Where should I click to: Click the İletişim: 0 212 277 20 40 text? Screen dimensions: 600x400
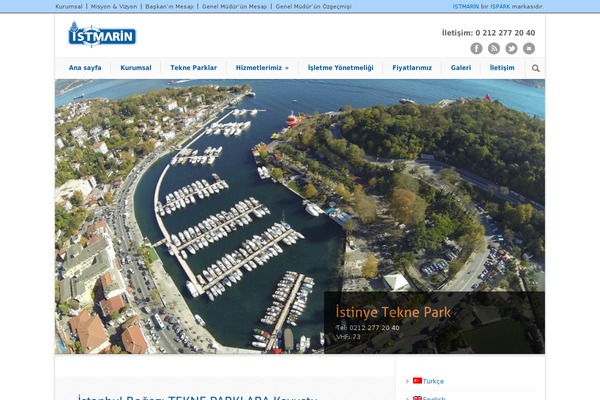coord(488,33)
